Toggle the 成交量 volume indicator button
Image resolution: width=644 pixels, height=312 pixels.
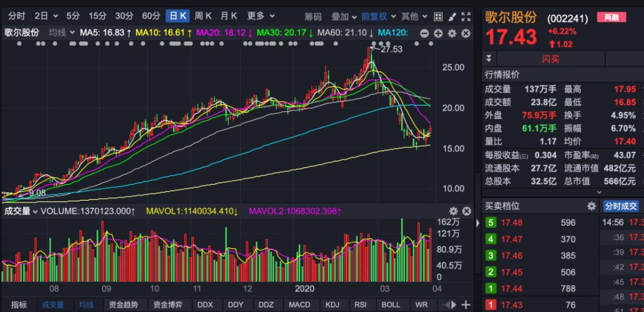point(53,304)
